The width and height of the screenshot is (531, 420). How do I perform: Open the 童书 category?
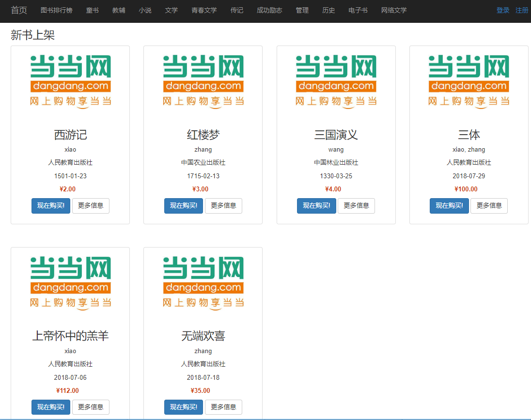pos(93,11)
